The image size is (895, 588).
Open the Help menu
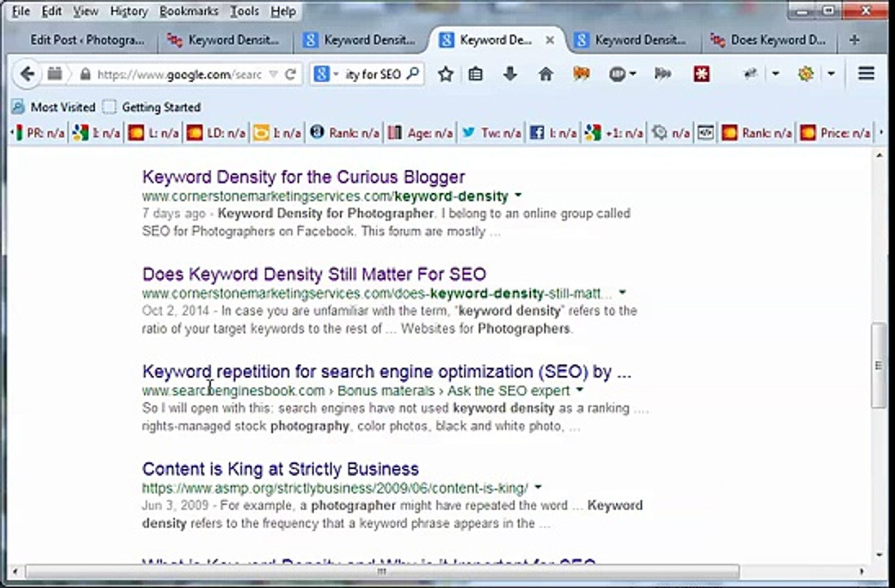pyautogui.click(x=283, y=11)
